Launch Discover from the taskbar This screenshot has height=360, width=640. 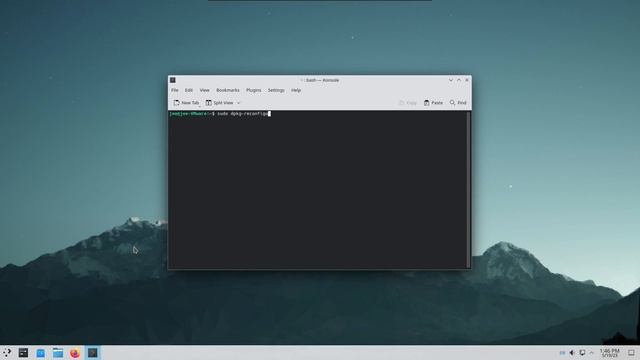40,353
